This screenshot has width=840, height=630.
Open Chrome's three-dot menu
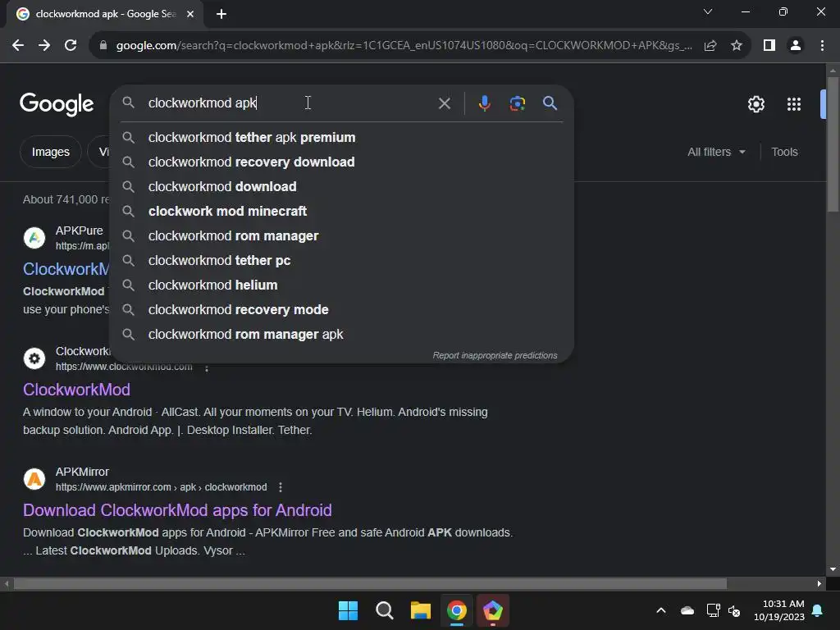pos(822,46)
